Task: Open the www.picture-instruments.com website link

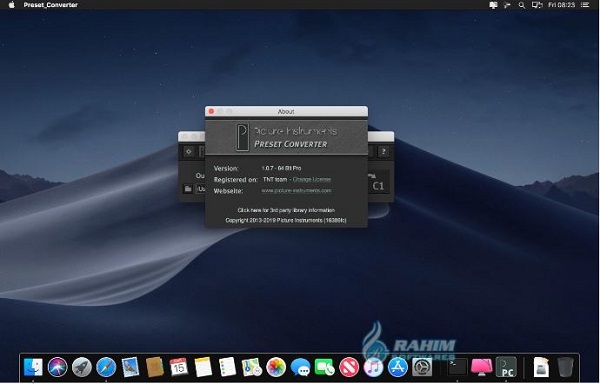Action: (296, 190)
